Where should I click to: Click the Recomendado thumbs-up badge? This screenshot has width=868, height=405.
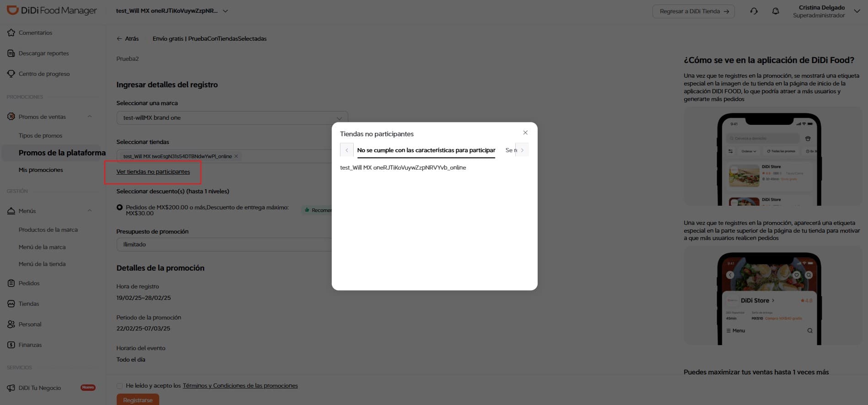[317, 210]
